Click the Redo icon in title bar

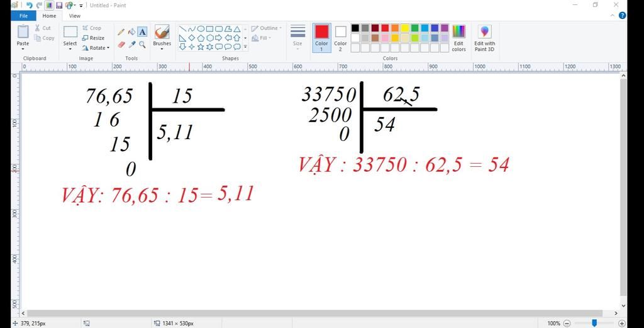[x=40, y=5]
